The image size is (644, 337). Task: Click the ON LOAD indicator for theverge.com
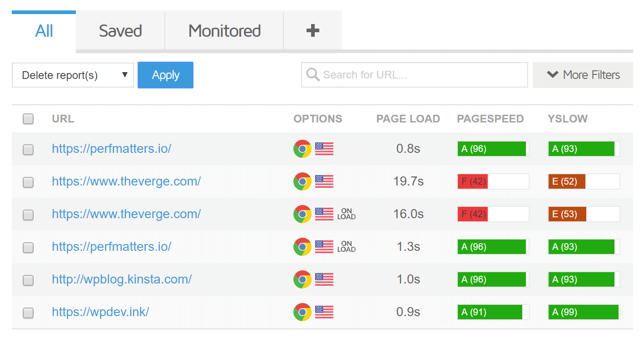click(346, 214)
